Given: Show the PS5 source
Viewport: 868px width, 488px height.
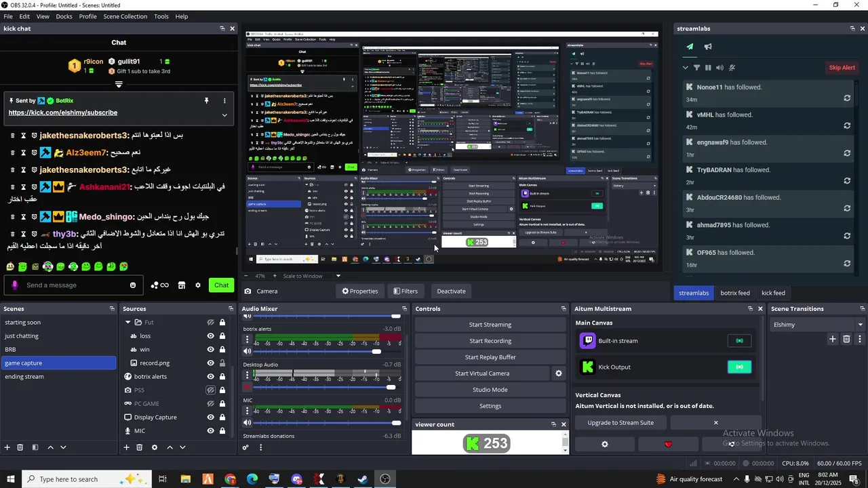Looking at the screenshot, I should tap(211, 390).
